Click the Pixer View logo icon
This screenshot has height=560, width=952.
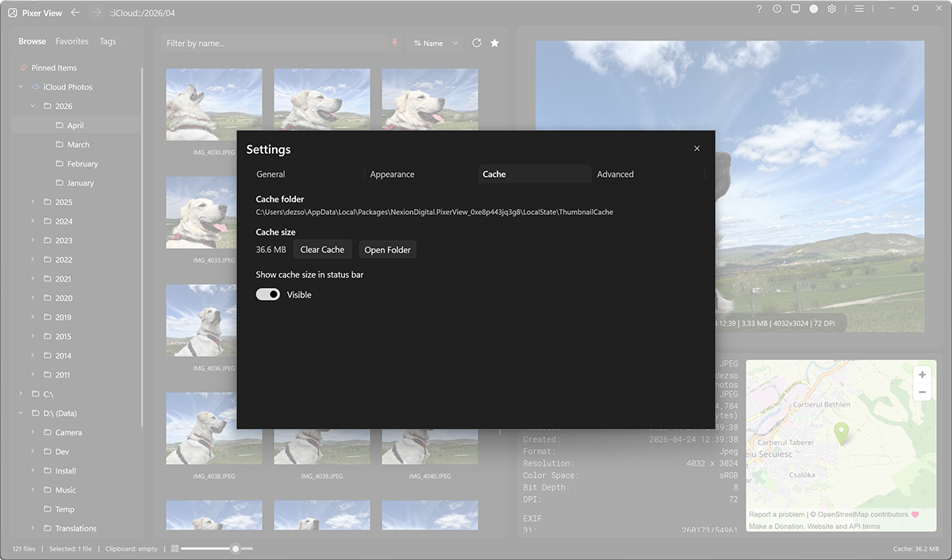click(x=11, y=12)
